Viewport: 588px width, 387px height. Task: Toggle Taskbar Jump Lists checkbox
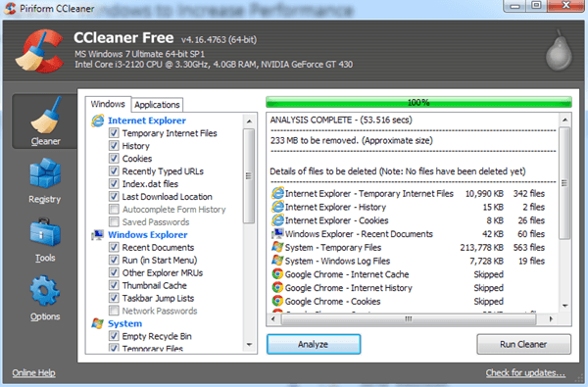(x=114, y=298)
